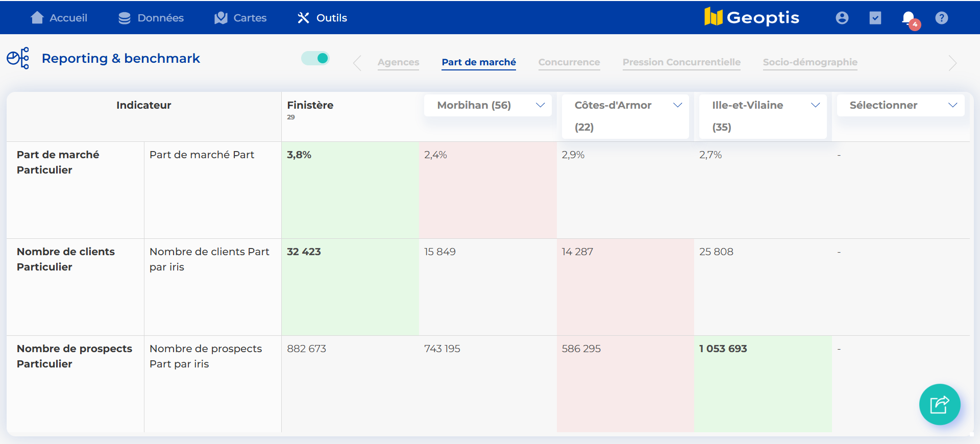Open the Morbihan (56) dropdown
Viewport: 980px width, 444px height.
click(487, 105)
